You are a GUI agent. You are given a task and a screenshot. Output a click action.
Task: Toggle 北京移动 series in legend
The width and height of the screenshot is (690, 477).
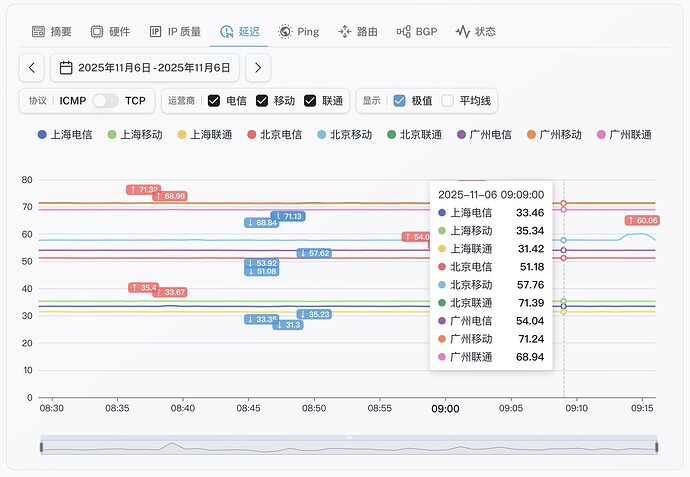tap(345, 135)
